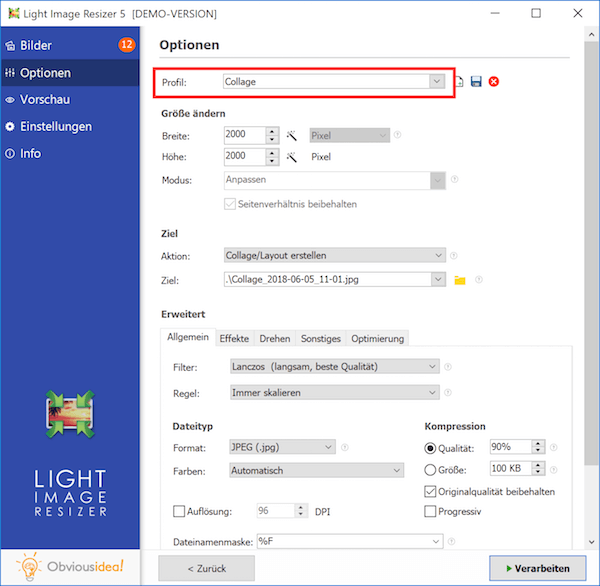Decrease Höhe with down stepper arrow
The height and width of the screenshot is (586, 600).
[272, 161]
